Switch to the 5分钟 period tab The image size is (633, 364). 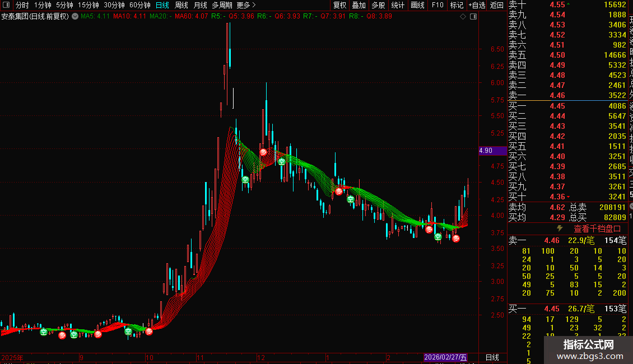(x=64, y=5)
